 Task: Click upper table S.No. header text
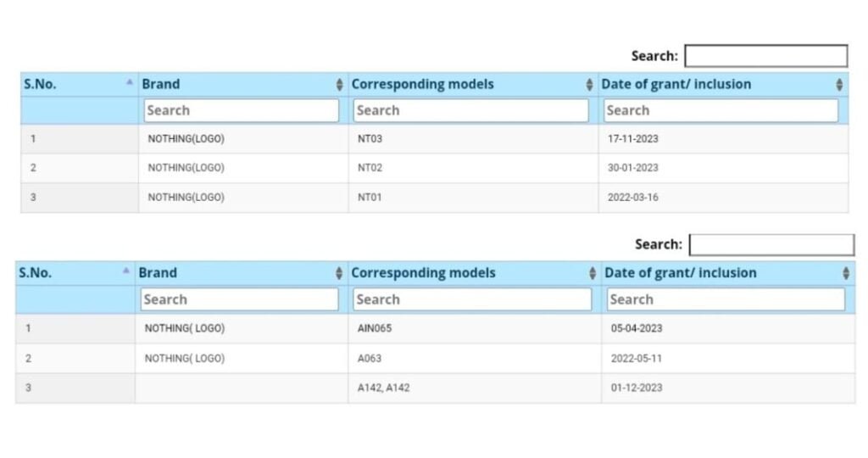pyautogui.click(x=40, y=84)
